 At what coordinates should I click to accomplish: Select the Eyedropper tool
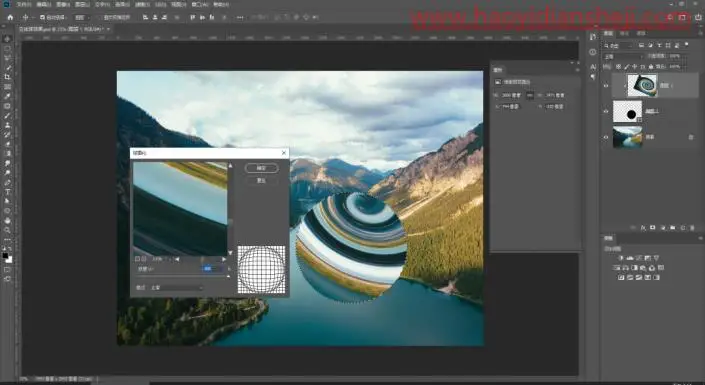pyautogui.click(x=7, y=96)
